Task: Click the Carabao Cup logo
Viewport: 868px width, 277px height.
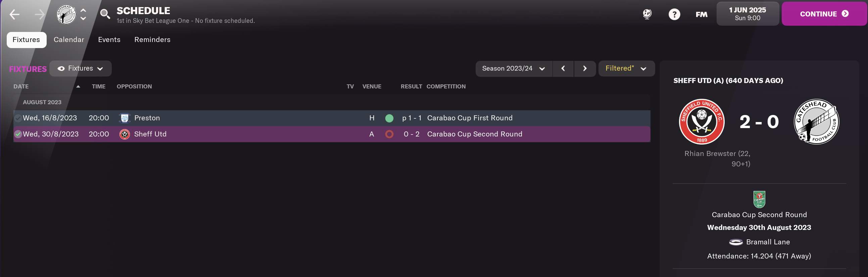Action: (759, 199)
